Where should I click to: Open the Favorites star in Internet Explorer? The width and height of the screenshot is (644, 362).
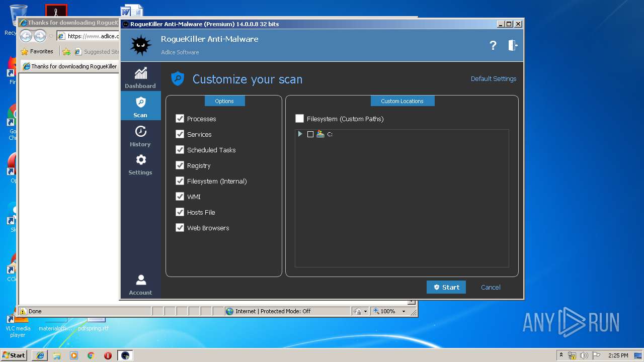[37, 51]
